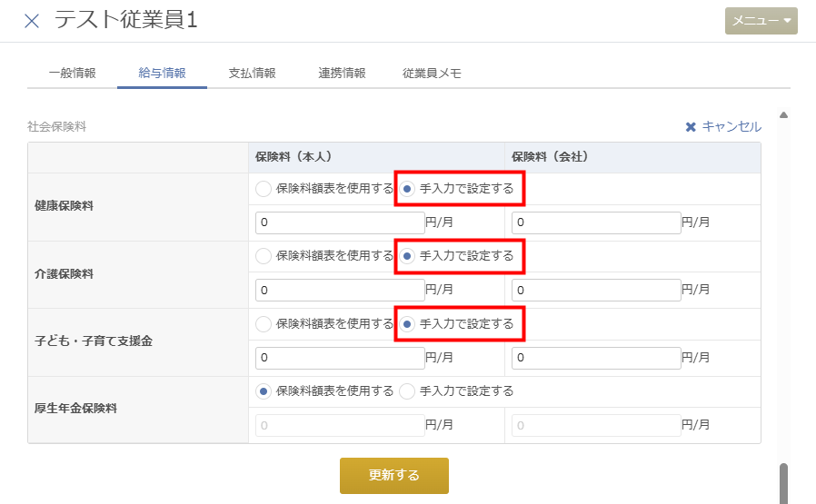Image resolution: width=816 pixels, height=504 pixels.
Task: Click 健康保険料 employee premium input field
Action: click(x=340, y=222)
